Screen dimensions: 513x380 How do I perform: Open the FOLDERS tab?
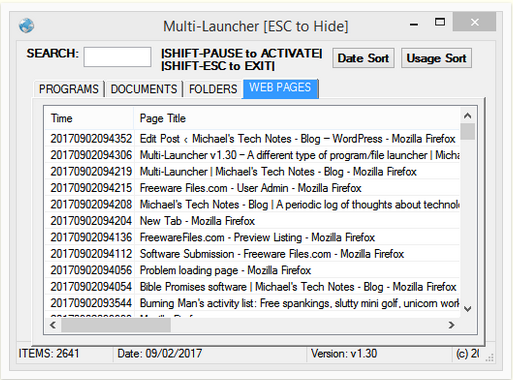(x=213, y=89)
